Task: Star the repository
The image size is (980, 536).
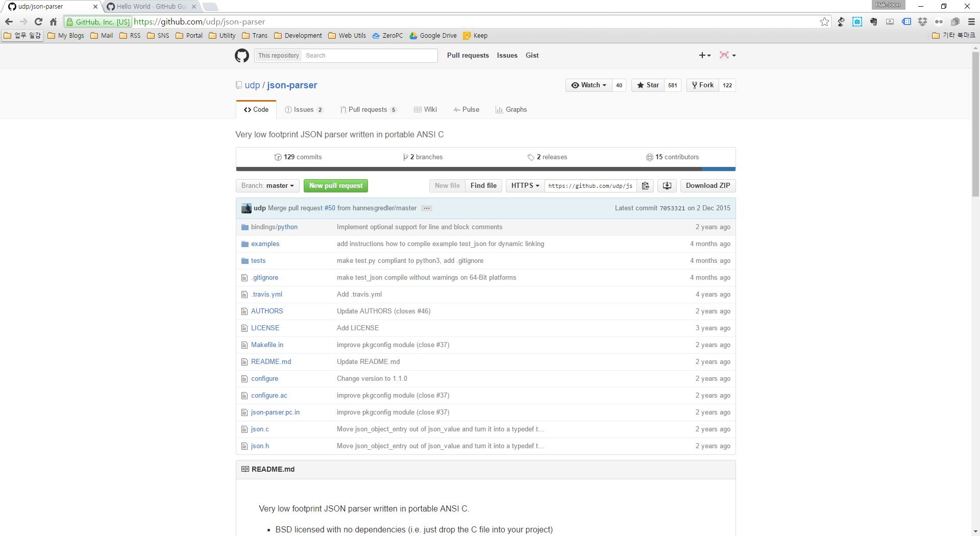Action: (x=648, y=85)
